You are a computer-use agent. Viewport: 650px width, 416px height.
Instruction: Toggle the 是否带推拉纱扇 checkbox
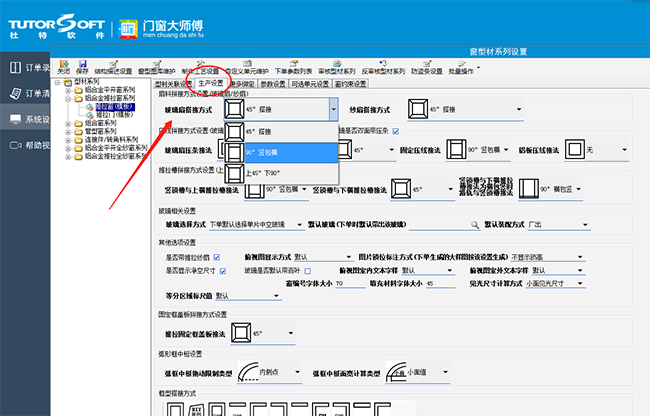(x=216, y=257)
